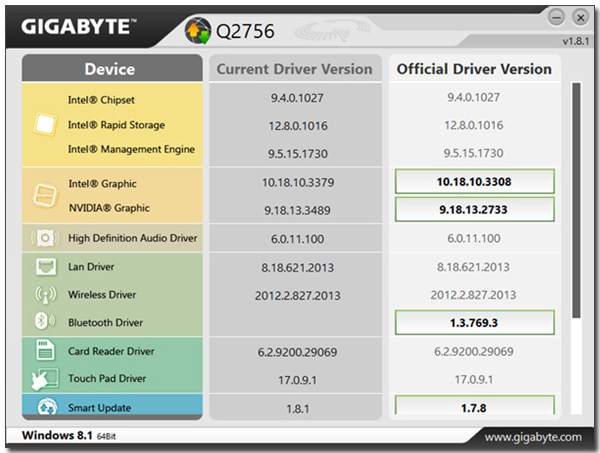Screen dimensions: 600x453
Task: Click the Wireless Driver antenna icon
Action: coord(46,295)
